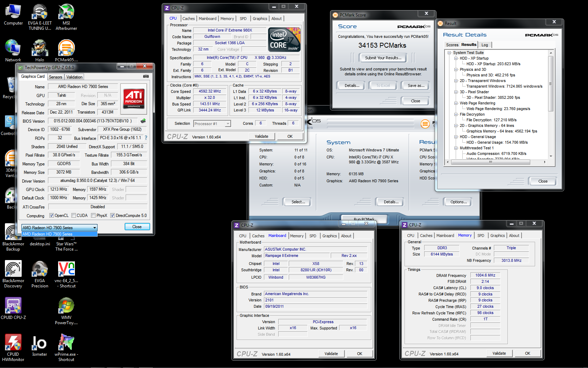Click the GPU-Z title bar application icon

20,68
